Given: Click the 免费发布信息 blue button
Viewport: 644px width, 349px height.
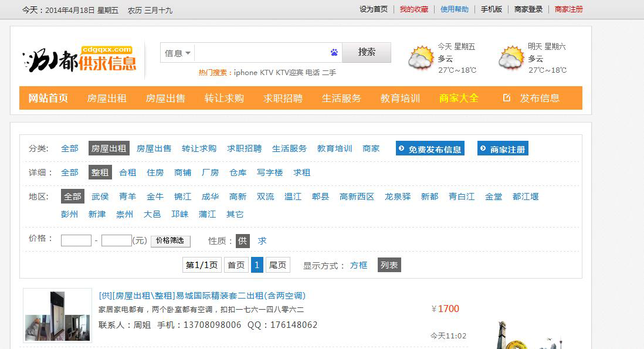Looking at the screenshot, I should [430, 149].
